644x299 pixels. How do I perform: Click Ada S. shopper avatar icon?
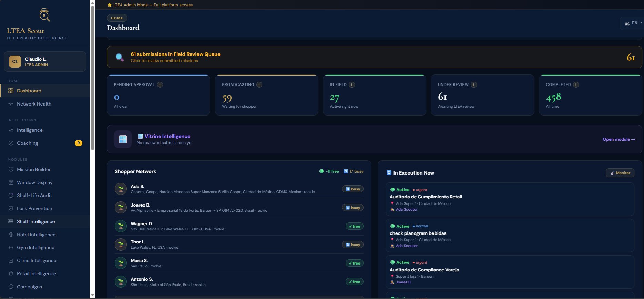(x=121, y=189)
